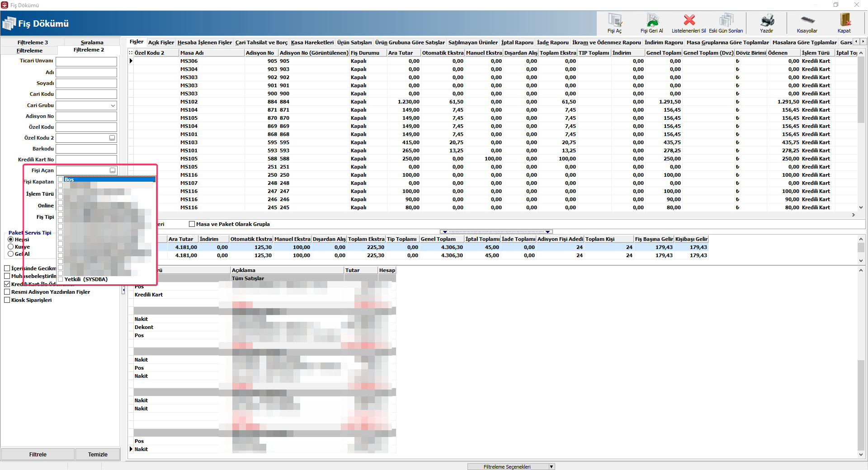Open the Fişi Açan selection list
The width and height of the screenshot is (868, 470).
[112, 170]
